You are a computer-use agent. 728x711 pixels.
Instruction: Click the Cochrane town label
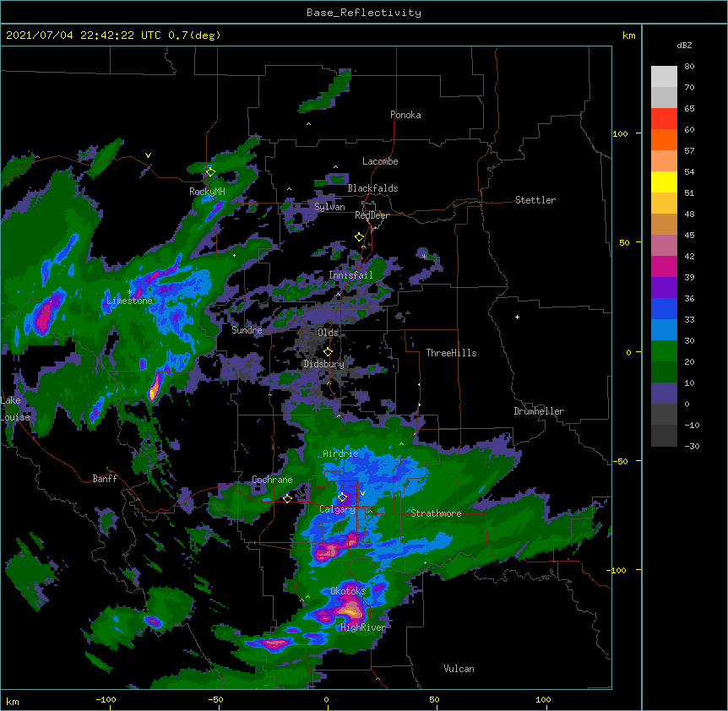(272, 480)
